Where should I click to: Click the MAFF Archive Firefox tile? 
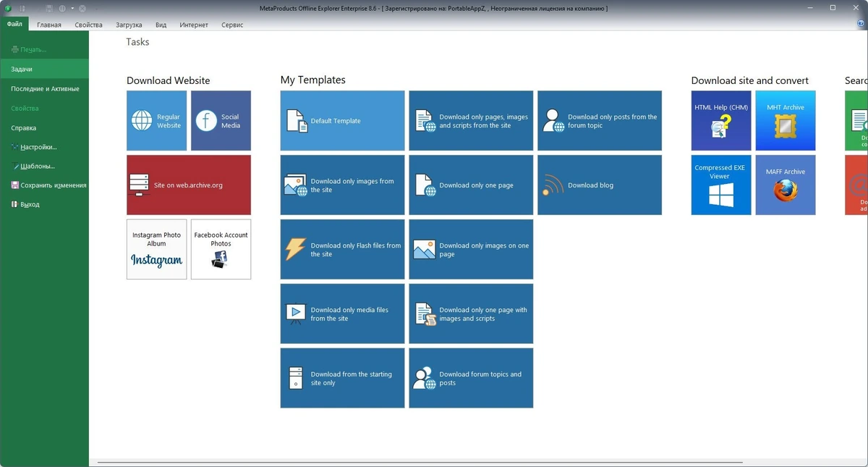(x=786, y=185)
